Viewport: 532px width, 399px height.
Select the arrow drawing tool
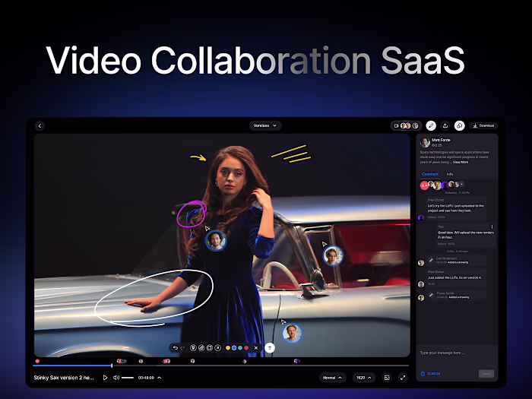pyautogui.click(x=218, y=348)
